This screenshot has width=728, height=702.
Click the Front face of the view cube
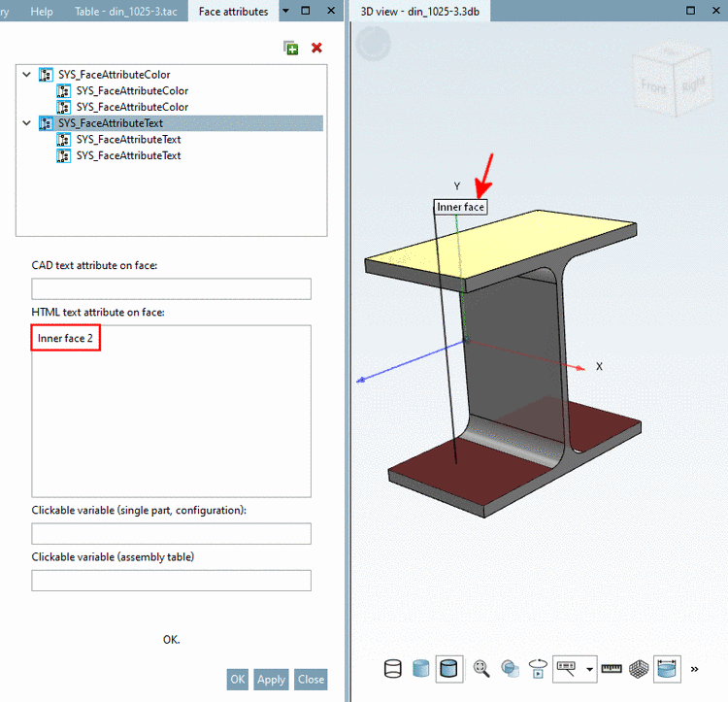[653, 87]
